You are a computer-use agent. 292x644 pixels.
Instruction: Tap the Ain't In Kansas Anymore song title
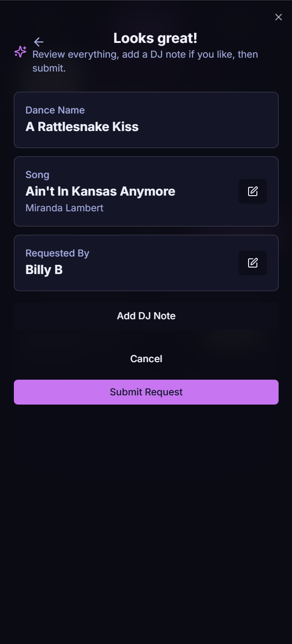[100, 191]
